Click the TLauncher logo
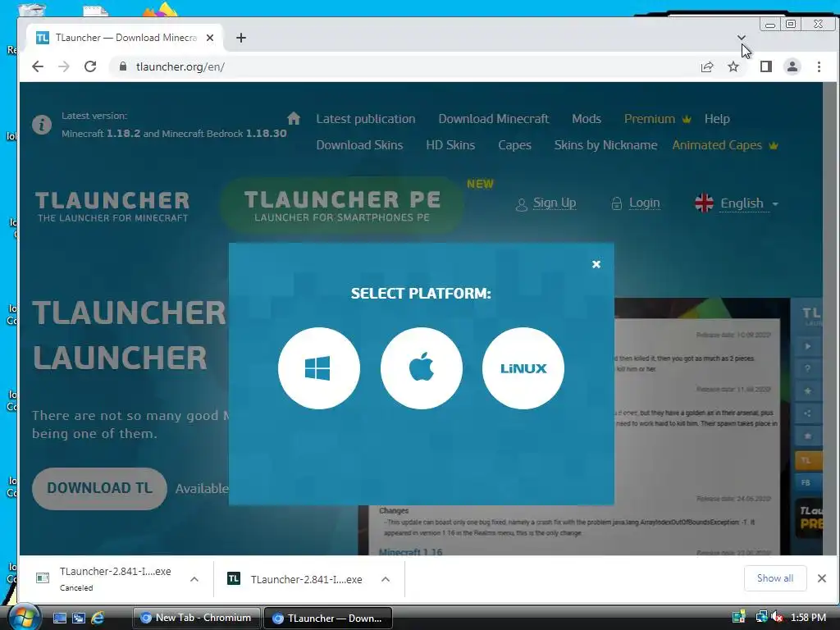 click(x=112, y=206)
